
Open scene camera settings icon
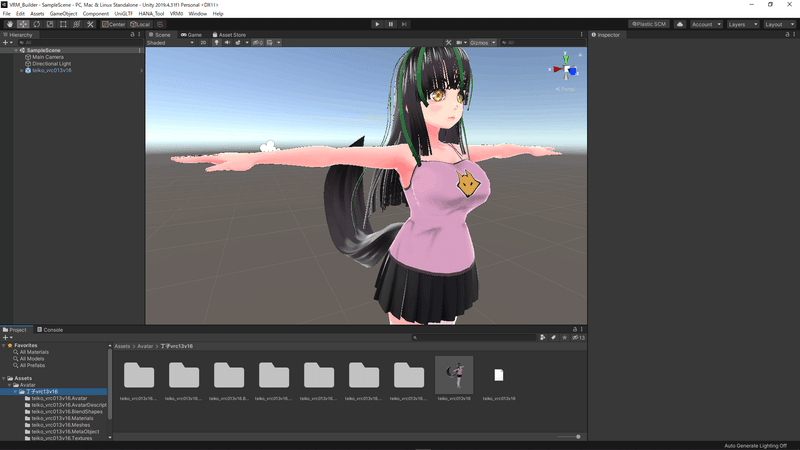(x=461, y=43)
